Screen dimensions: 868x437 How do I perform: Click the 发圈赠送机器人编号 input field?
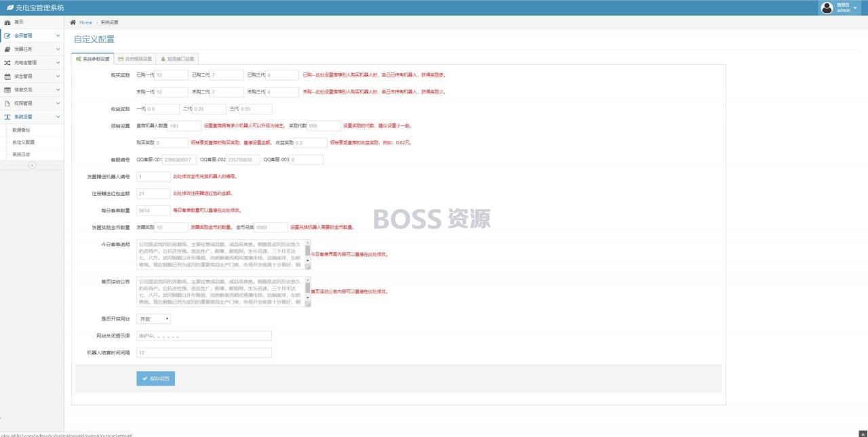pos(153,176)
